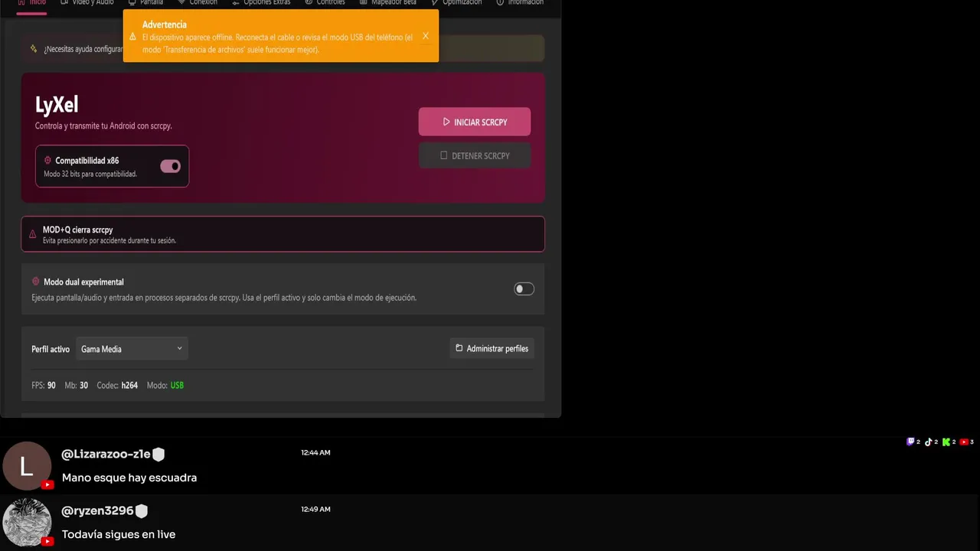Click the chip icon beside Compatibilidad x86
The height and width of the screenshot is (551, 980).
coord(47,161)
